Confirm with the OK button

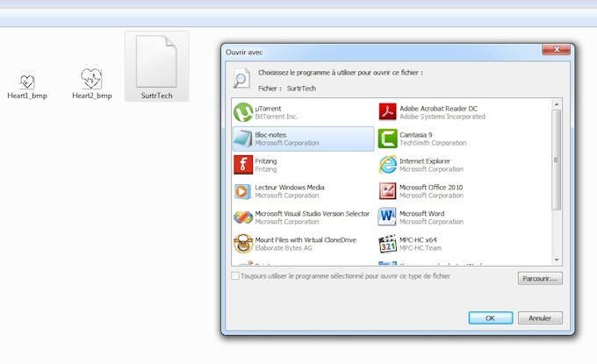pos(491,318)
